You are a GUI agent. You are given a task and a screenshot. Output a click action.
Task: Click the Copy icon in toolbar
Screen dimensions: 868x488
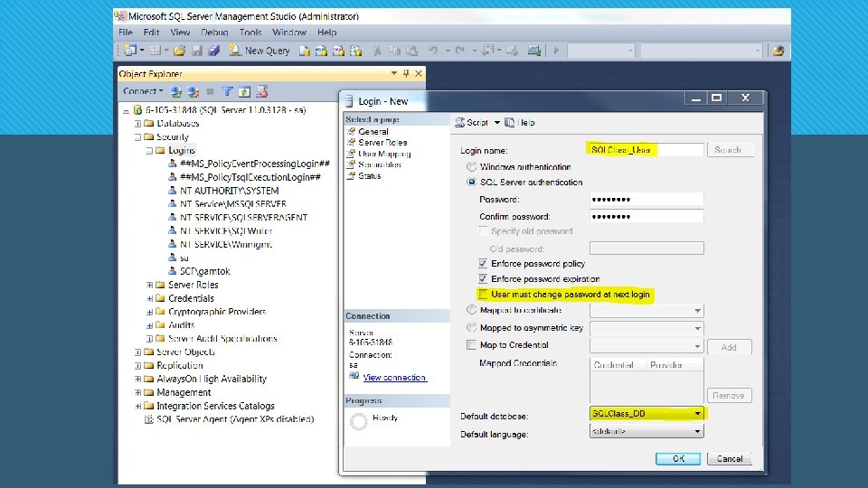(394, 51)
